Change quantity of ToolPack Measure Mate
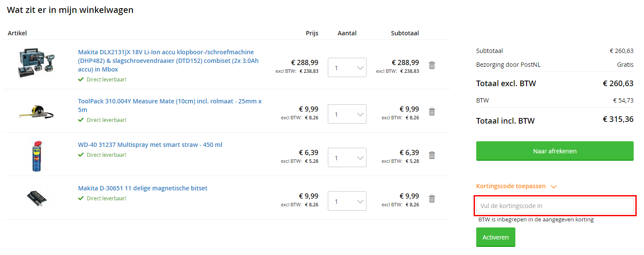Screen dimensions: 644x255 [x=347, y=114]
